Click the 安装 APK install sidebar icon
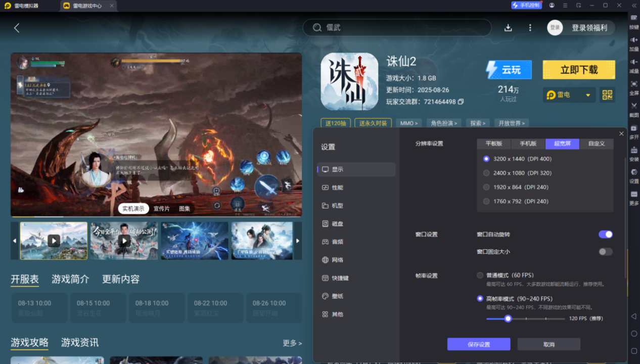The width and height of the screenshot is (640, 364). (634, 154)
